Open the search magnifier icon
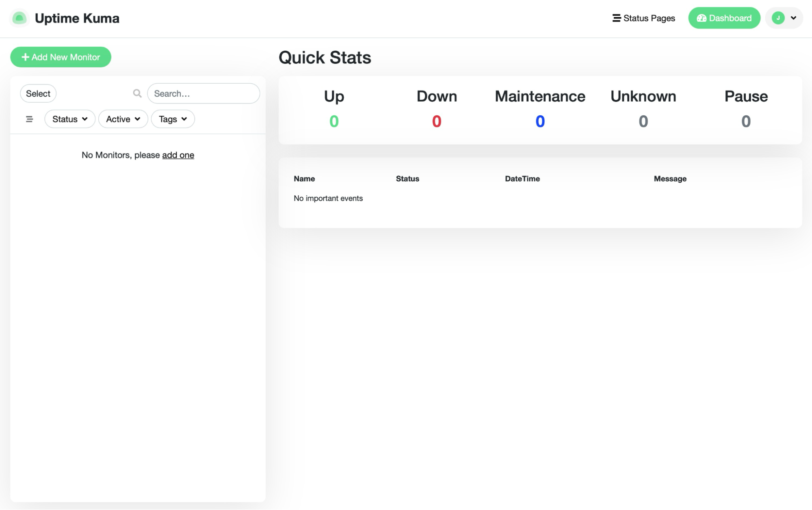Image resolution: width=812 pixels, height=510 pixels. click(137, 93)
